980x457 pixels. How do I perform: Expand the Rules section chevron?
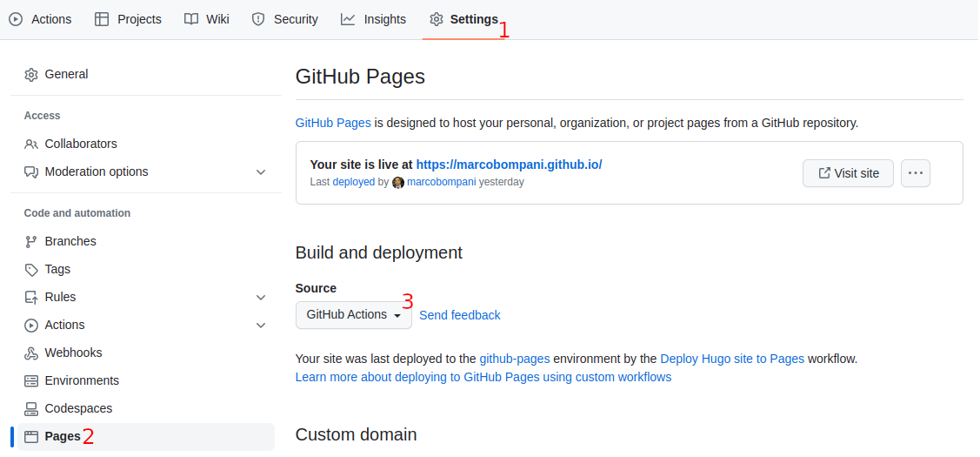tap(261, 298)
